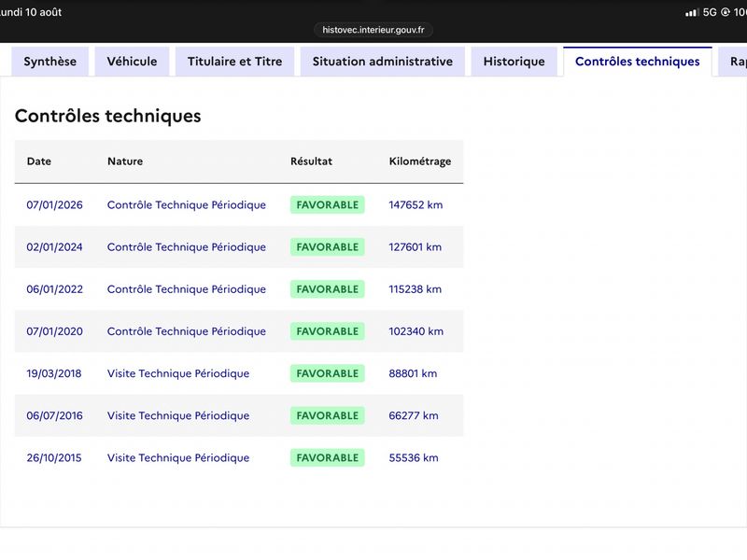
Task: Tap the lundi 10 août date in status bar
Action: pyautogui.click(x=31, y=12)
